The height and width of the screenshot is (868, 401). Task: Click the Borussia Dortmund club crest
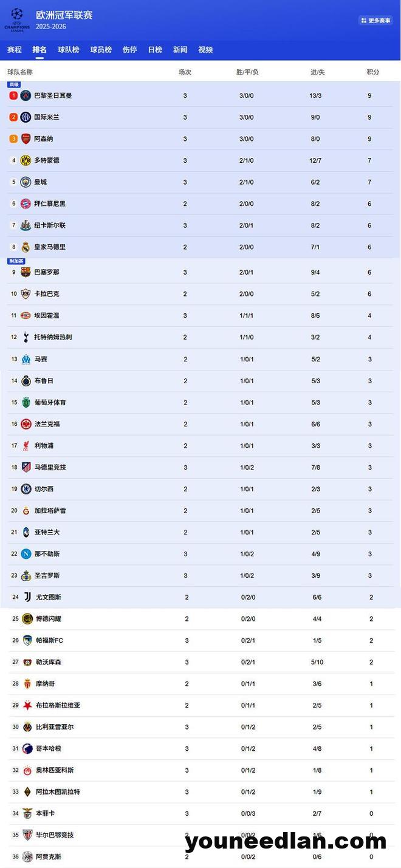(26, 160)
